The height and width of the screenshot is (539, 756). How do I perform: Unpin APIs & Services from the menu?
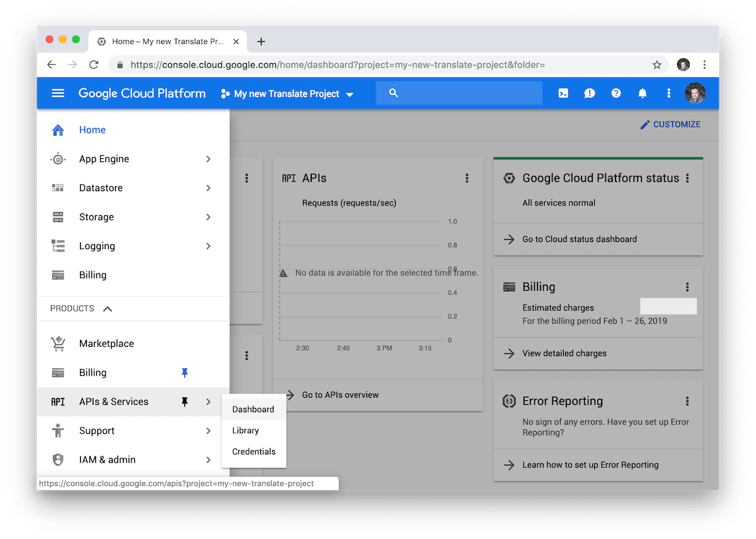tap(185, 401)
